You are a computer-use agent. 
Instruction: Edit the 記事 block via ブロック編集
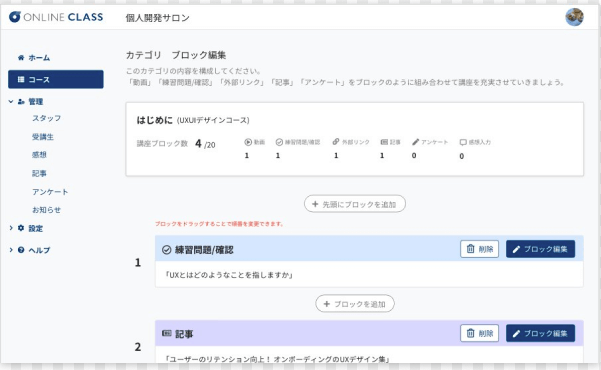540,333
